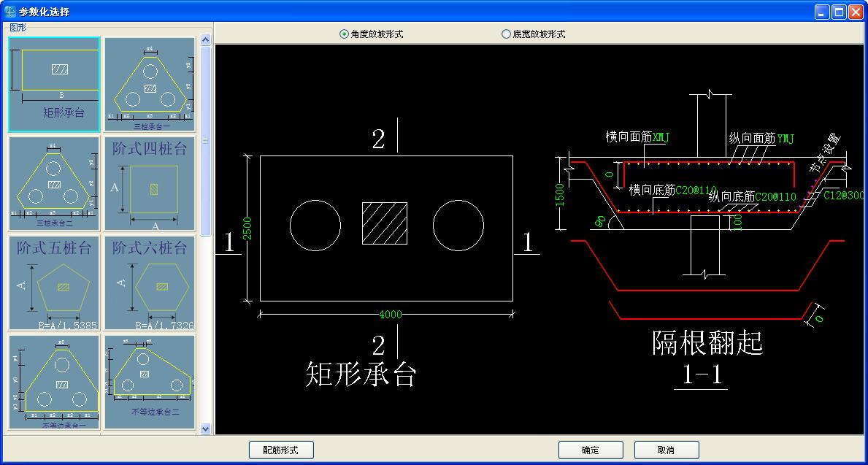868x465 pixels.
Task: Edit the 4000 width dimension value
Action: (x=391, y=315)
